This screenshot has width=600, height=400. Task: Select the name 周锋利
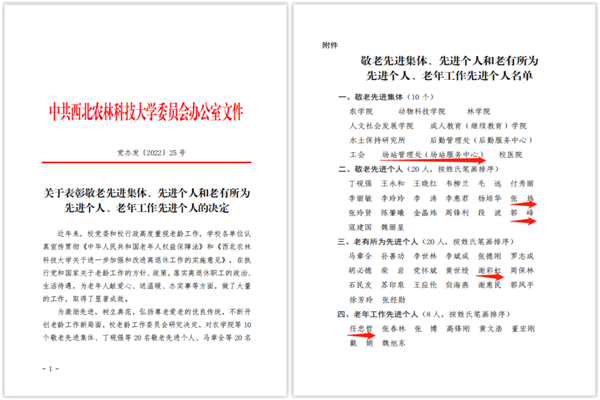[457, 213]
